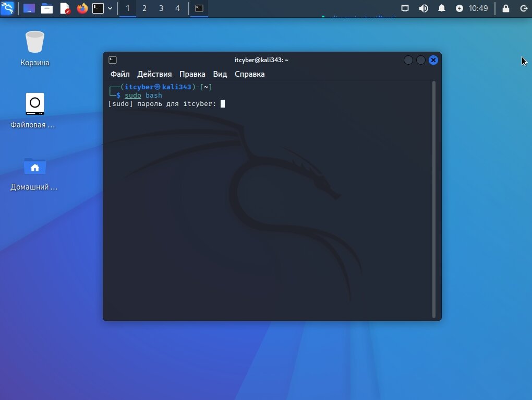Image resolution: width=532 pixels, height=400 pixels.
Task: Switch to workspace 4
Action: [177, 8]
